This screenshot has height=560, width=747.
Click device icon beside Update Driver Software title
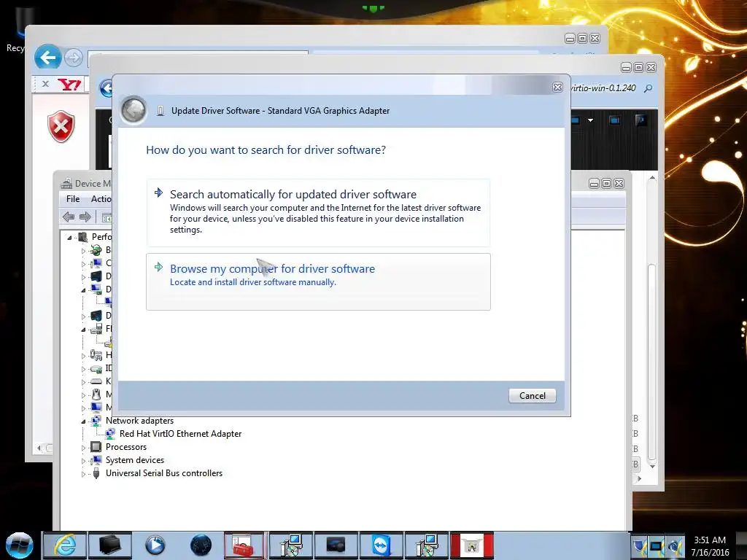click(160, 111)
